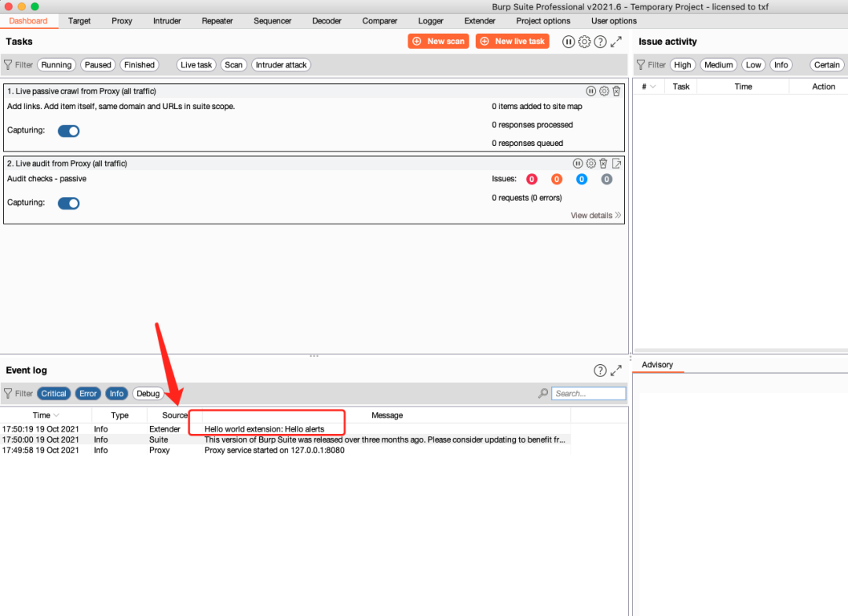Viewport: 848px width, 616px height.
Task: Open Live passive crawl task settings
Action: (x=604, y=91)
